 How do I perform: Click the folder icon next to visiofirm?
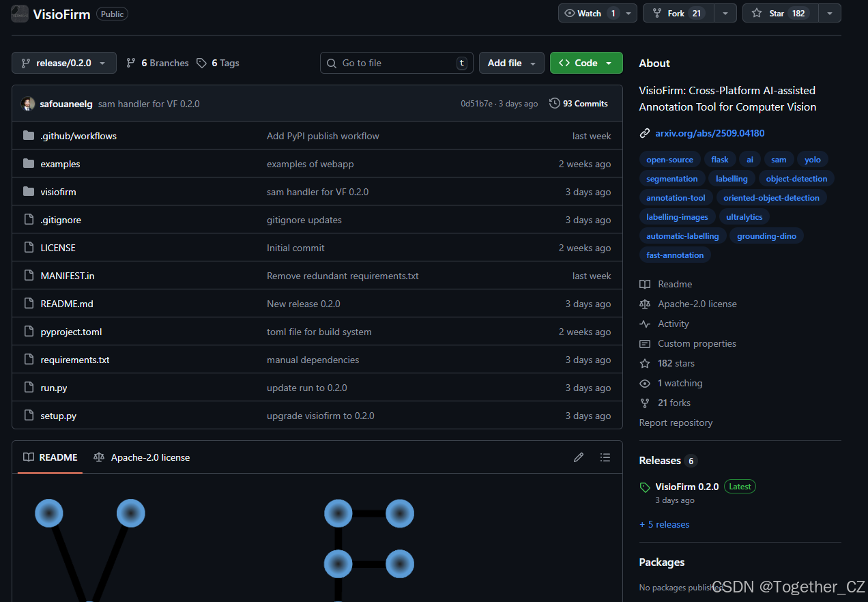click(x=29, y=192)
